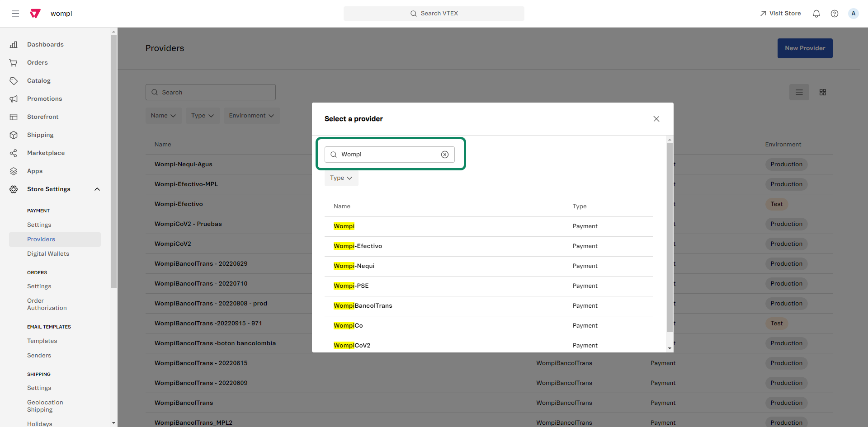This screenshot has width=868, height=427.
Task: Clear the Wompi search with the circle-x icon
Action: (x=445, y=154)
